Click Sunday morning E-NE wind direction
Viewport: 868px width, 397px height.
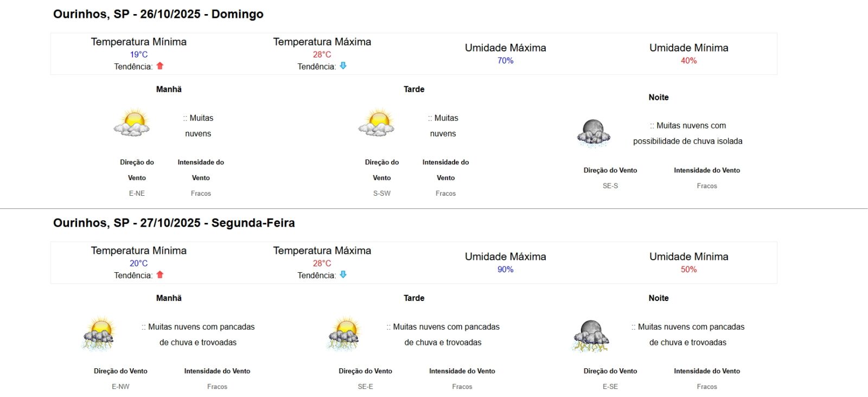pyautogui.click(x=137, y=194)
